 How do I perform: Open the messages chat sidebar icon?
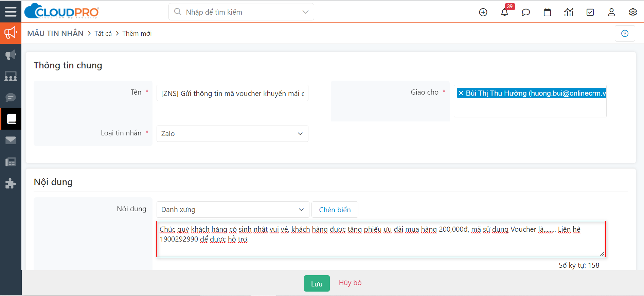pyautogui.click(x=11, y=98)
